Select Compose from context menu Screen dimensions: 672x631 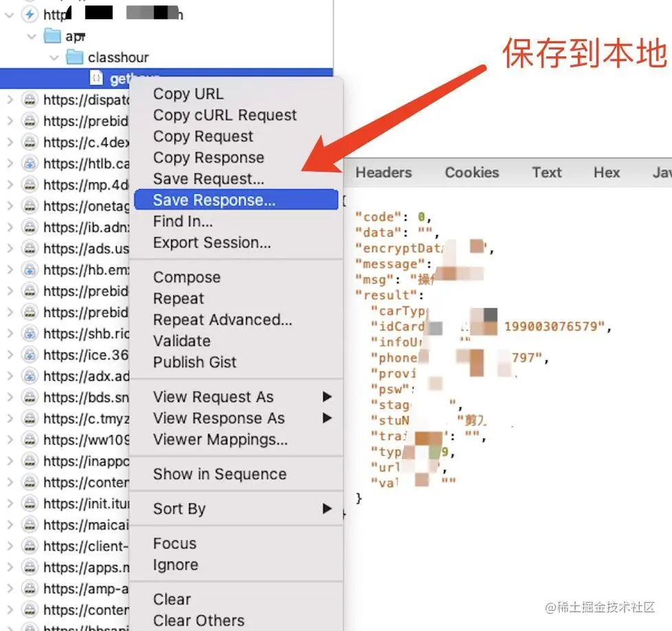tap(186, 277)
